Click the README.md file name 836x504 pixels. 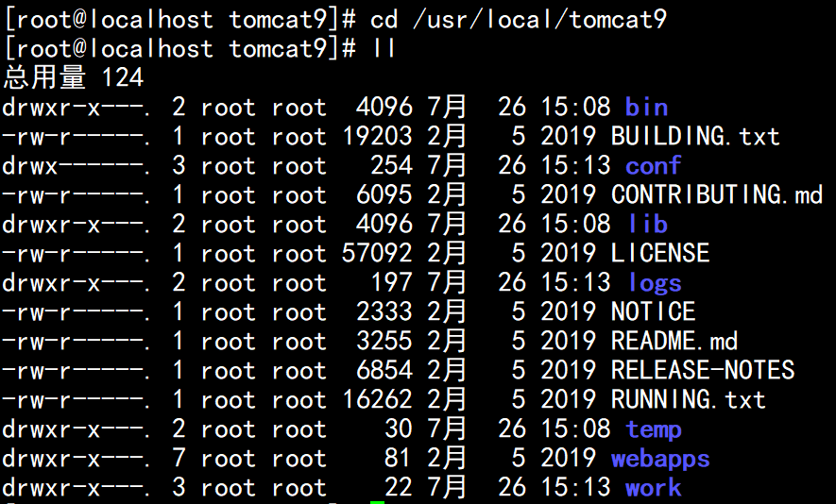coord(674,341)
